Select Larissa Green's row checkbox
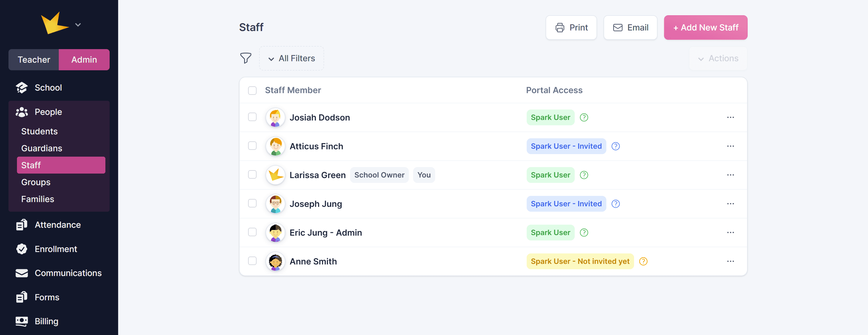Viewport: 868px width, 335px height. pyautogui.click(x=252, y=175)
